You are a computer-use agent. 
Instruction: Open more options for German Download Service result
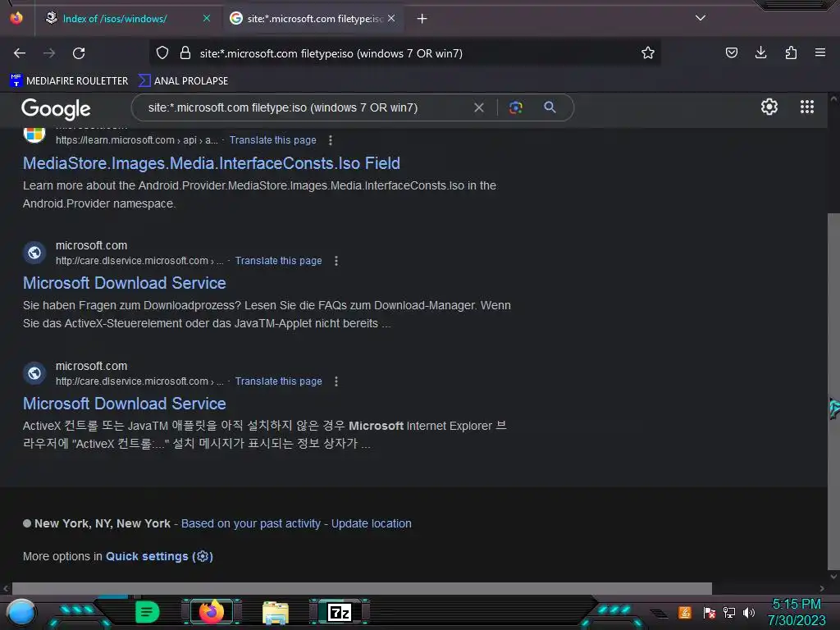(x=336, y=261)
